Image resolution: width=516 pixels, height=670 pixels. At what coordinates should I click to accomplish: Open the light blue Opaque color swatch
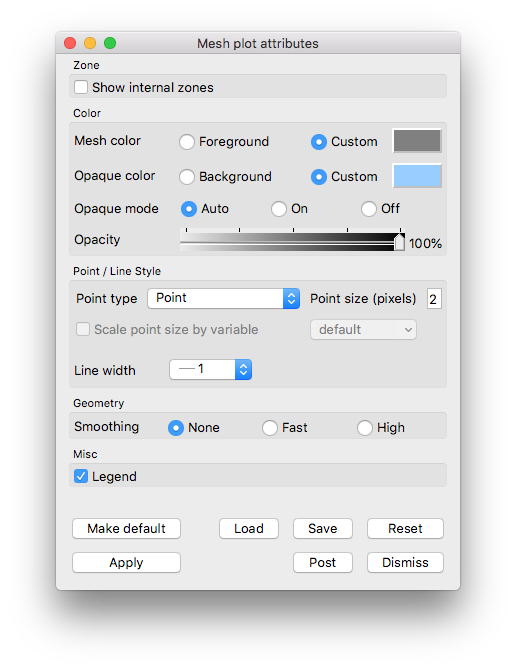(x=417, y=176)
